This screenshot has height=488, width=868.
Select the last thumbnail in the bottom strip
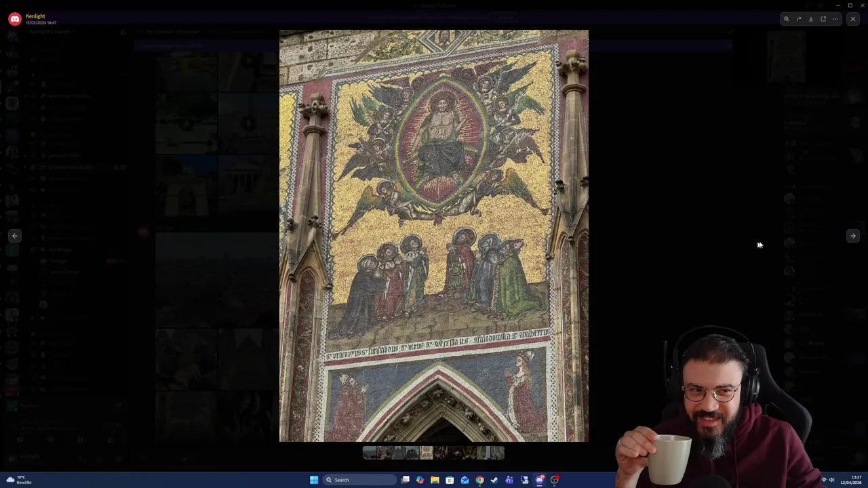pos(497,453)
